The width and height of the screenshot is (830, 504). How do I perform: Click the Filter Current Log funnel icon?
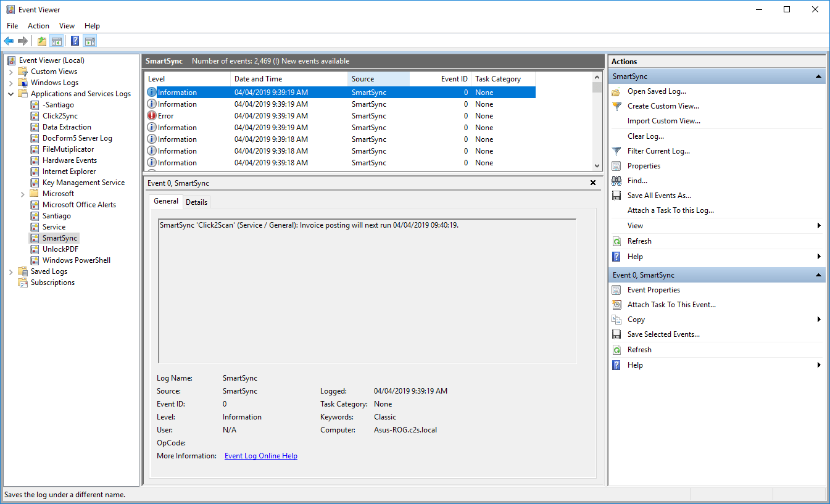[x=616, y=151]
